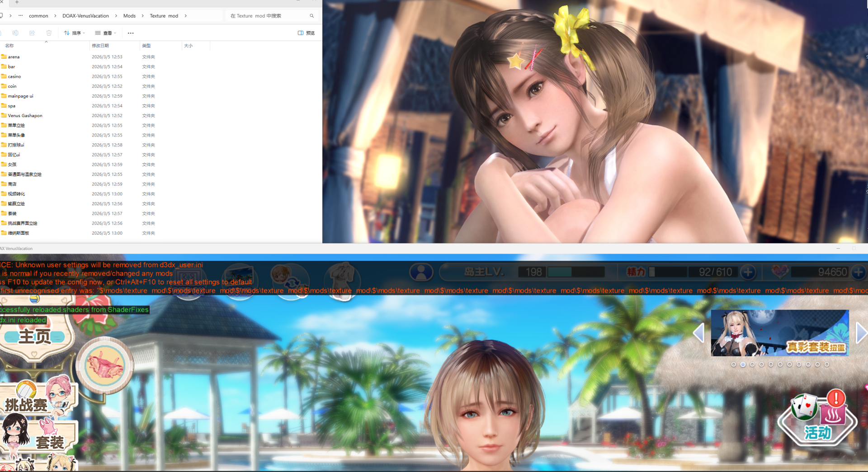Sort by the 大小 size column header
Viewport: 868px width, 472px height.
[196, 46]
